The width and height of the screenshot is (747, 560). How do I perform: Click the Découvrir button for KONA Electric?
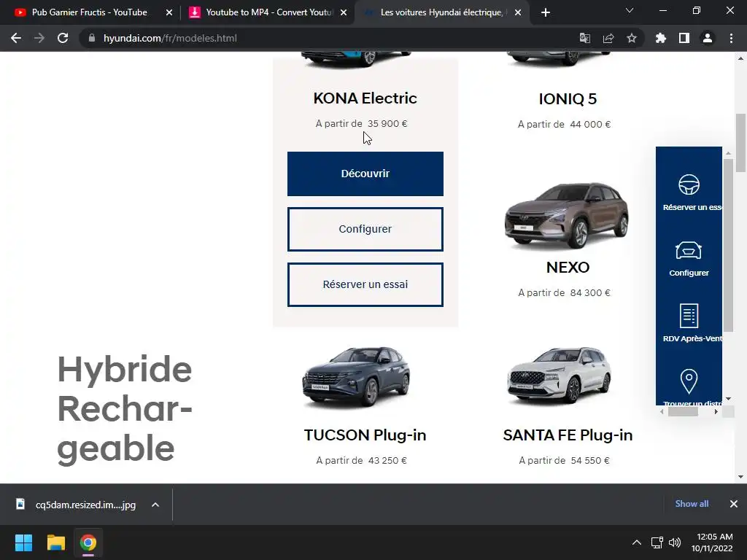point(365,174)
